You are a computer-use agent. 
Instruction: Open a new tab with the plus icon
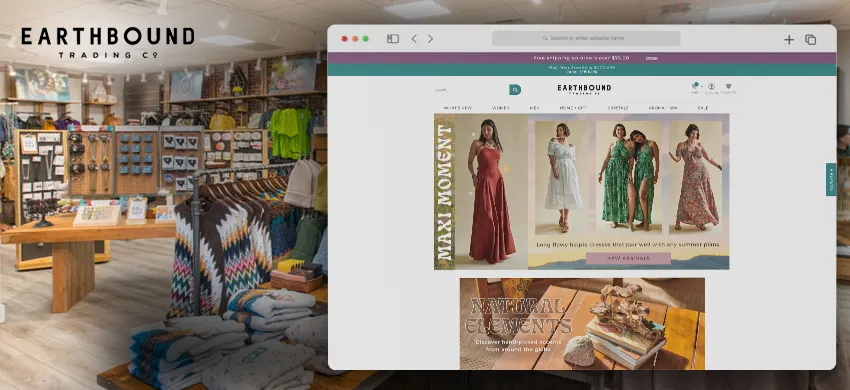point(789,39)
